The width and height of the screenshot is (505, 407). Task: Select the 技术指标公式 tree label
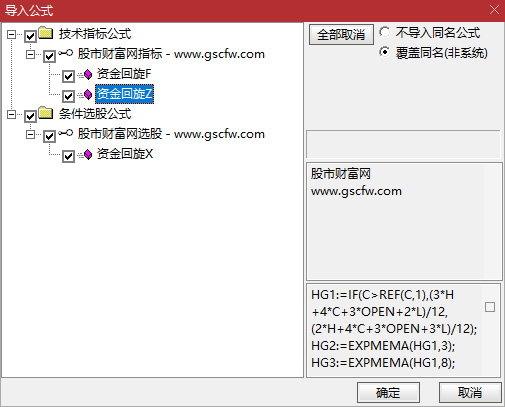tap(95, 34)
